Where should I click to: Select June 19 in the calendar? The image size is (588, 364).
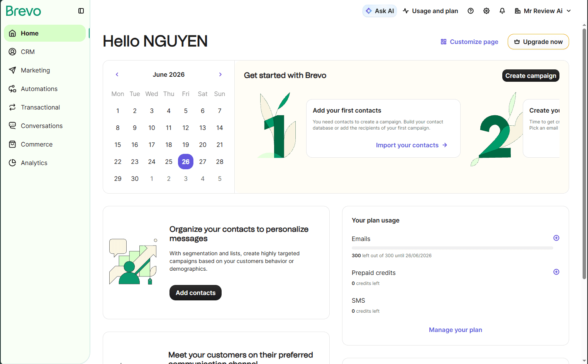pos(186,145)
